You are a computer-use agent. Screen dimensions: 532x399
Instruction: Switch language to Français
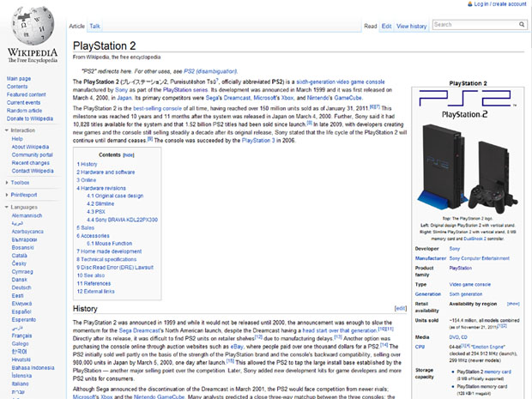pos(21,336)
